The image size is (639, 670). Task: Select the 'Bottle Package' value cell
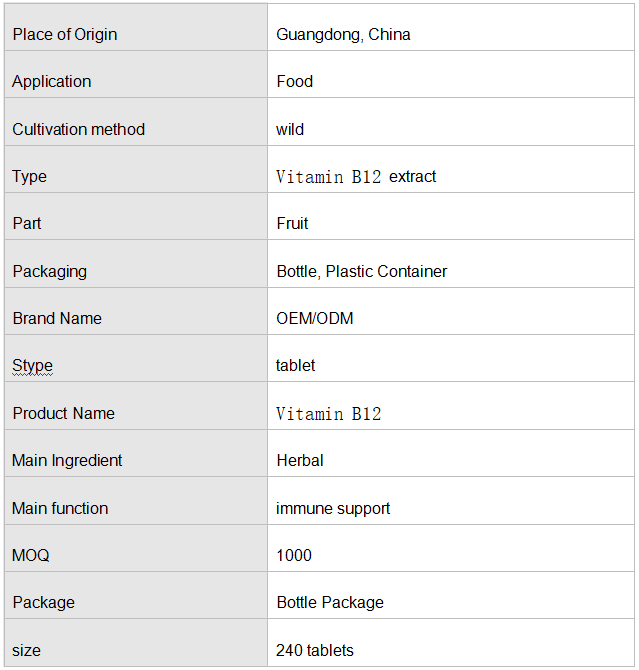[x=451, y=595]
